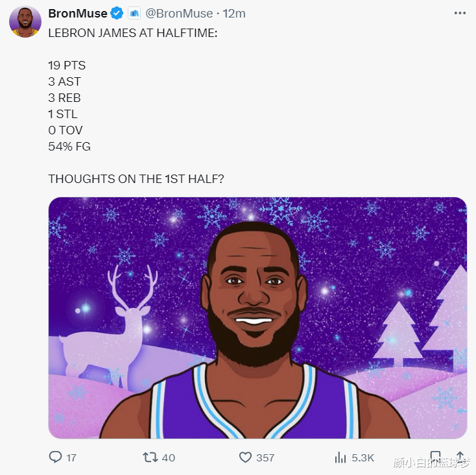476x475 pixels.
Task: Open the view analytics bar chart icon
Action: pos(340,457)
